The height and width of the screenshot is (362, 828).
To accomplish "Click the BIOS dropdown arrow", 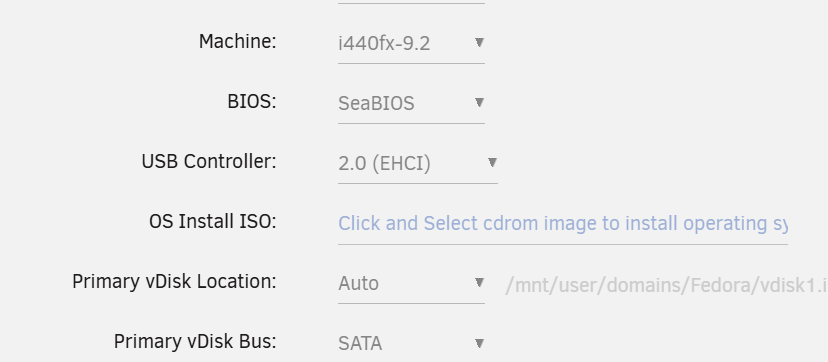I will 479,102.
